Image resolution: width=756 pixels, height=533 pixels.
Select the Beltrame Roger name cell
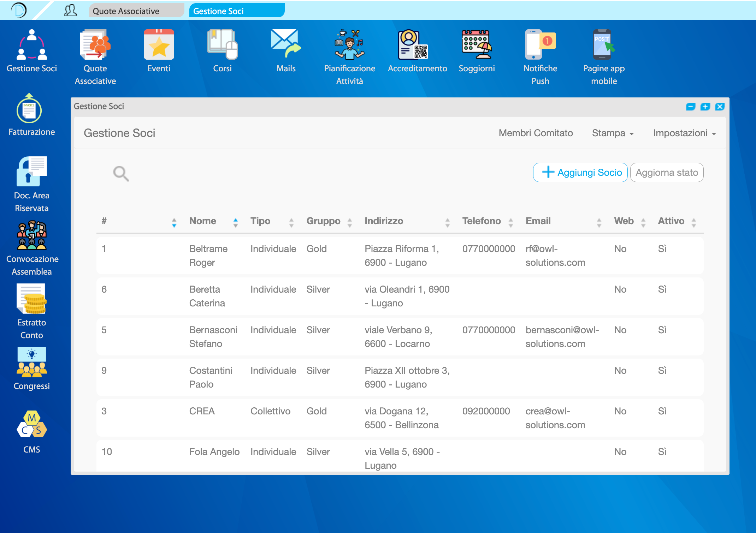[208, 256]
